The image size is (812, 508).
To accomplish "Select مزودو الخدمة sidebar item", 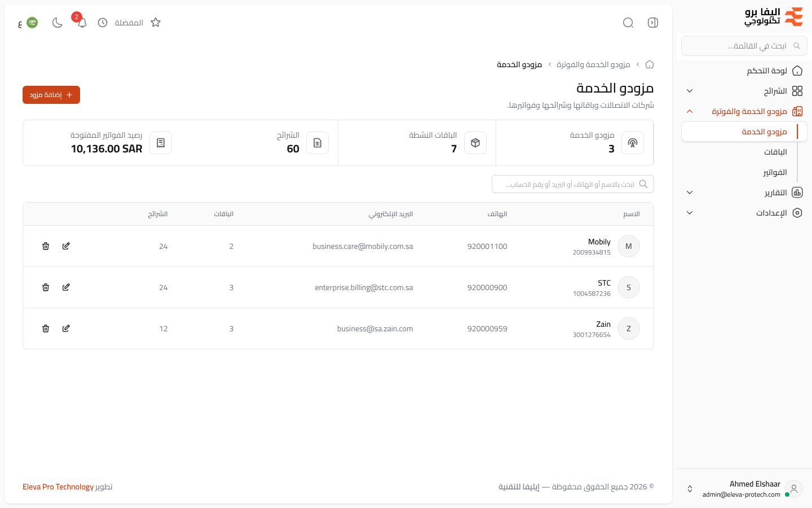I will click(744, 132).
